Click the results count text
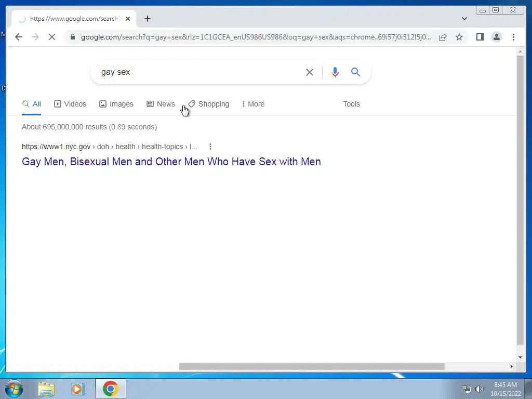Image resolution: width=532 pixels, height=399 pixels. (x=89, y=127)
